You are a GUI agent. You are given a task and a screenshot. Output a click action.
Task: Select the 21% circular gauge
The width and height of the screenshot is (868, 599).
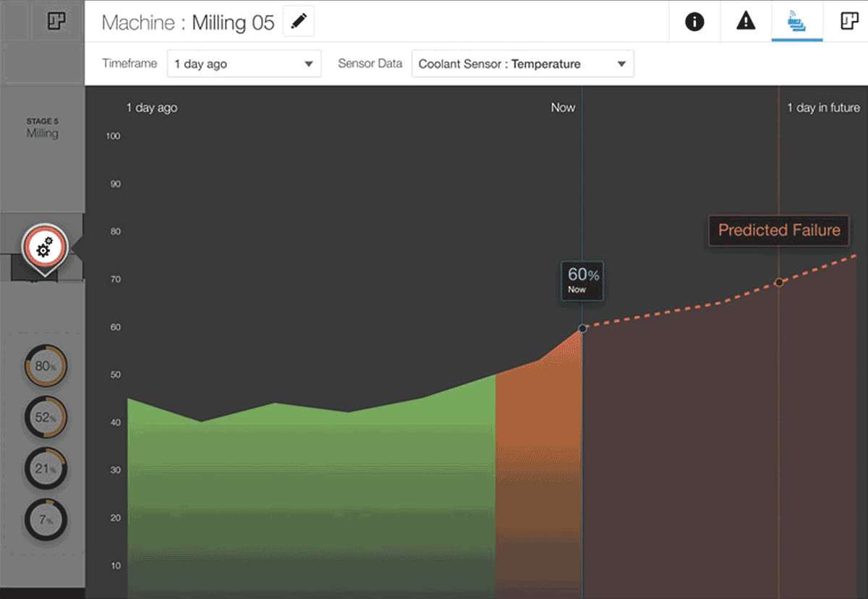pos(46,469)
